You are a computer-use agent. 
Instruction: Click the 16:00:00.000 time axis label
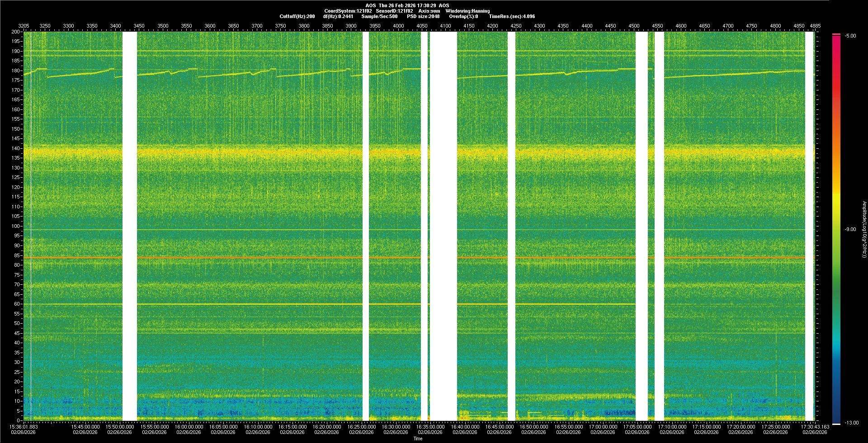[189, 427]
